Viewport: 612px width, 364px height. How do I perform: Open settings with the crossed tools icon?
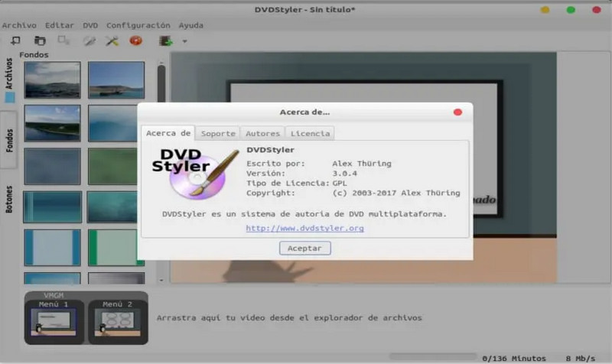point(112,41)
